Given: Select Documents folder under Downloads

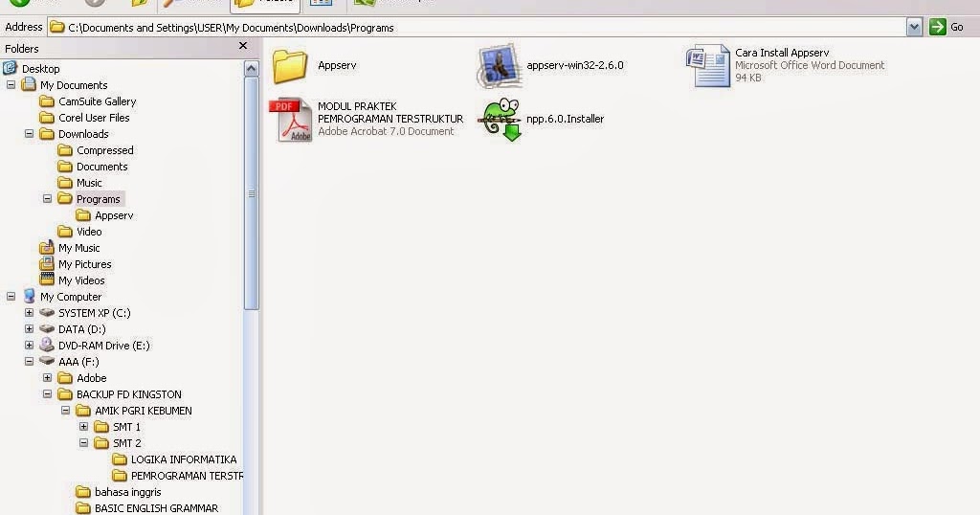Looking at the screenshot, I should (x=93, y=167).
